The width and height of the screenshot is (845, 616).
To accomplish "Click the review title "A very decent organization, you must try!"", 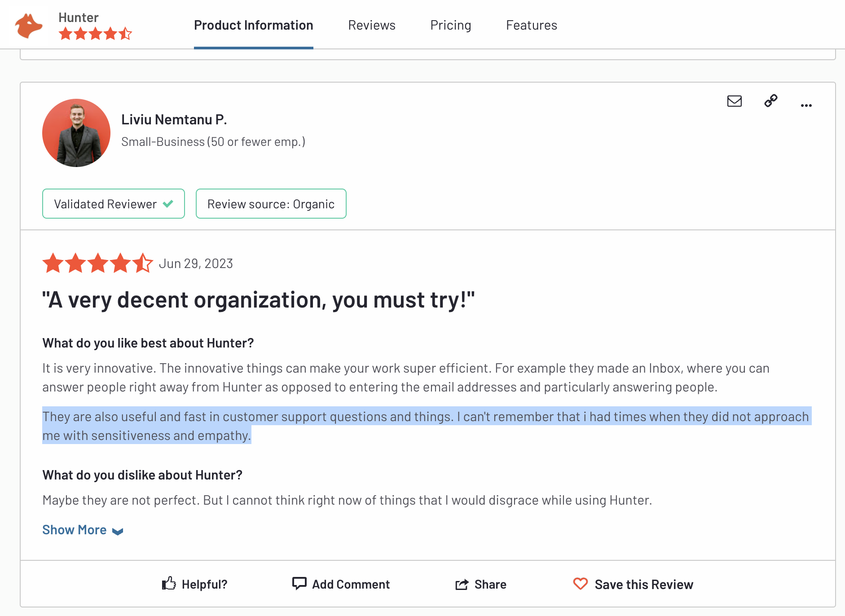I will (259, 299).
